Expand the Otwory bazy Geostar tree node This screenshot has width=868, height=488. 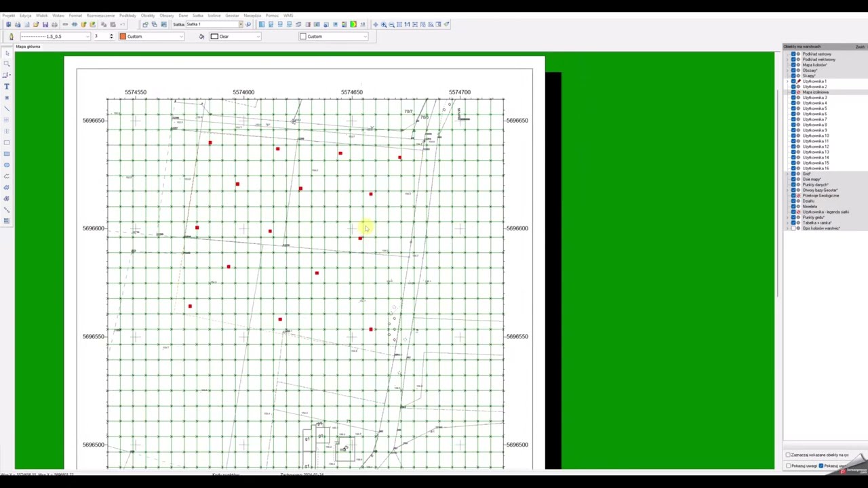787,190
